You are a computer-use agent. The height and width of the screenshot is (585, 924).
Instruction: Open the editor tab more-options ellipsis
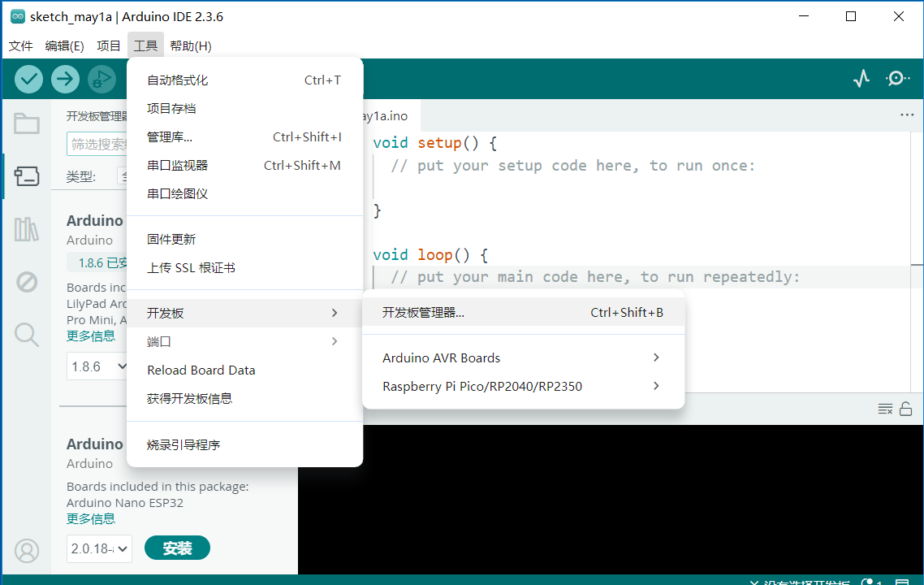click(x=907, y=115)
